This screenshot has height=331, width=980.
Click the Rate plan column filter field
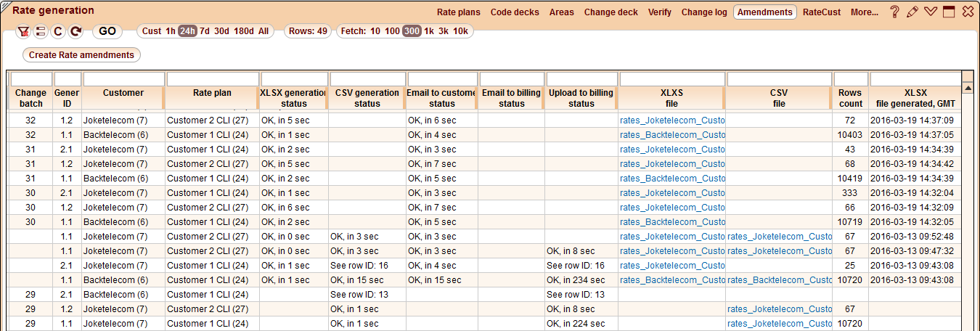213,79
